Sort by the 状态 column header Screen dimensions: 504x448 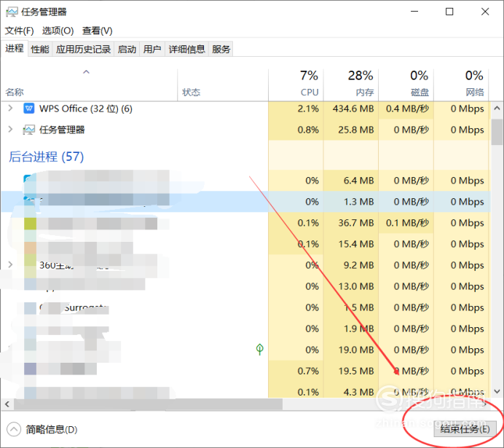tap(223, 85)
